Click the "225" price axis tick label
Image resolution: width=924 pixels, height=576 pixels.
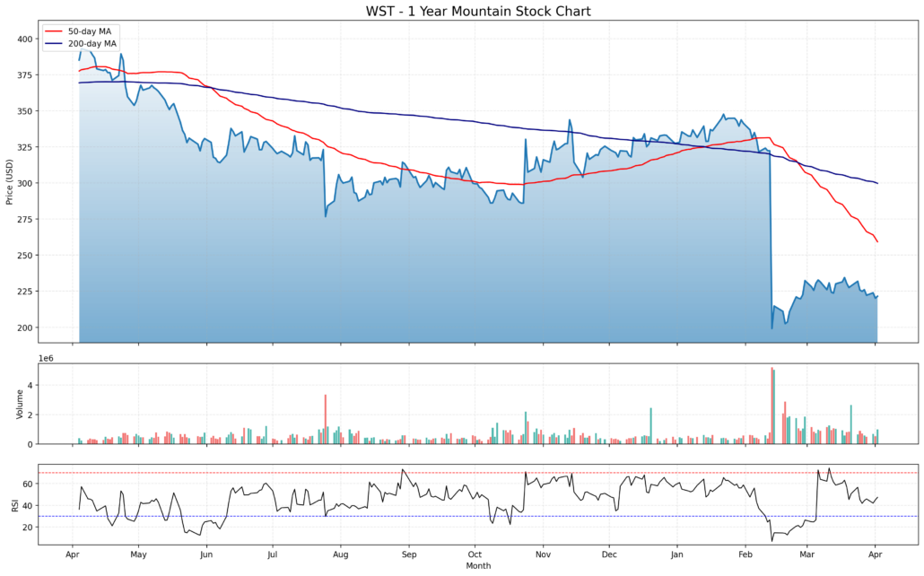click(x=25, y=292)
